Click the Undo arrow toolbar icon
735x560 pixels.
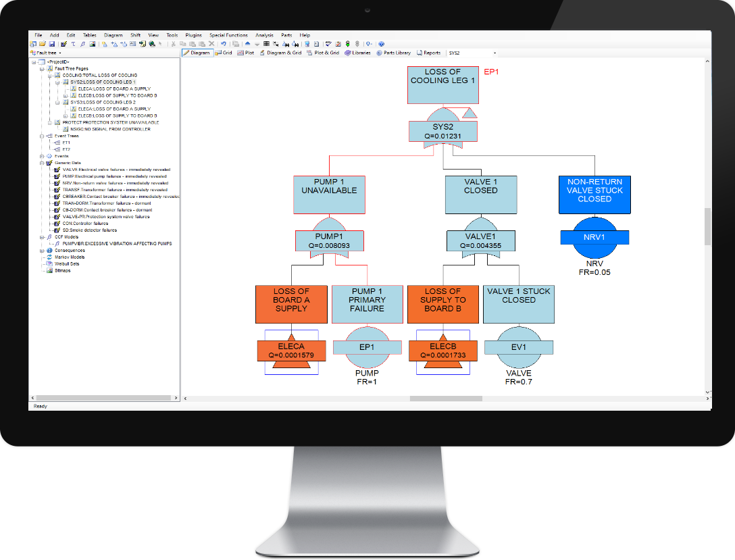tap(224, 44)
